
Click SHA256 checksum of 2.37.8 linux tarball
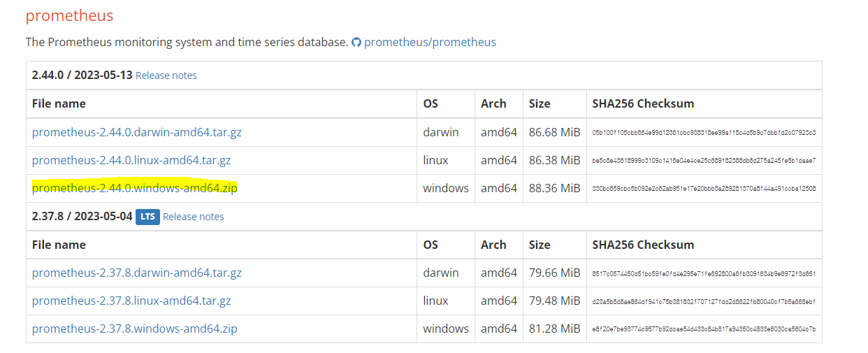pyautogui.click(x=704, y=301)
